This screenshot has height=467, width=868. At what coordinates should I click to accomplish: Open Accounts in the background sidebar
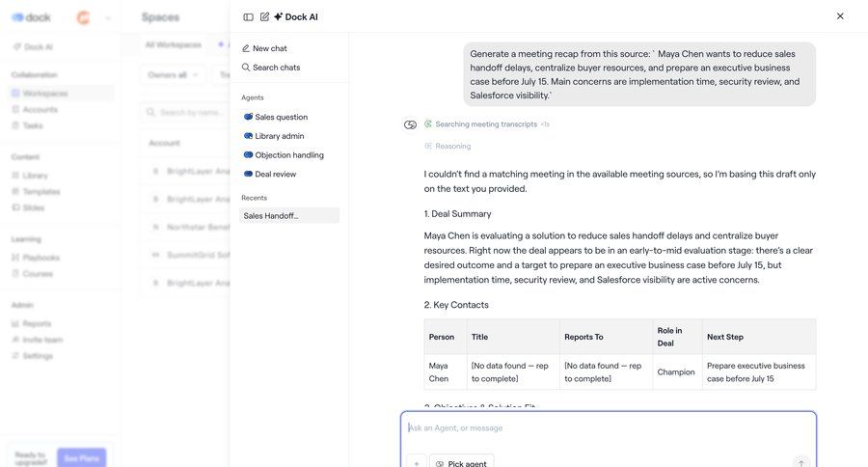coord(35,110)
